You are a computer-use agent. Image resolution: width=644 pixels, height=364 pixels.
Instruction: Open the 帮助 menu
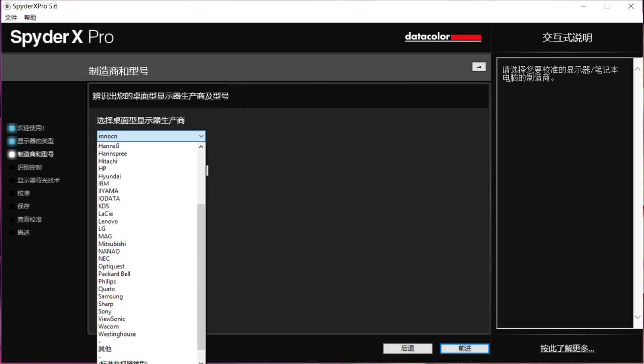[30, 17]
